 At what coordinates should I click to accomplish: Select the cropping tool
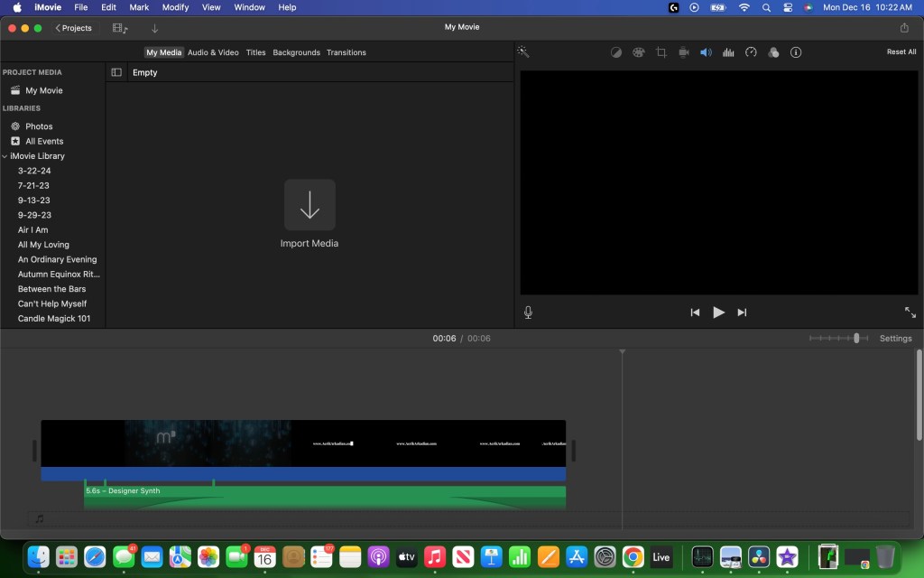(661, 52)
